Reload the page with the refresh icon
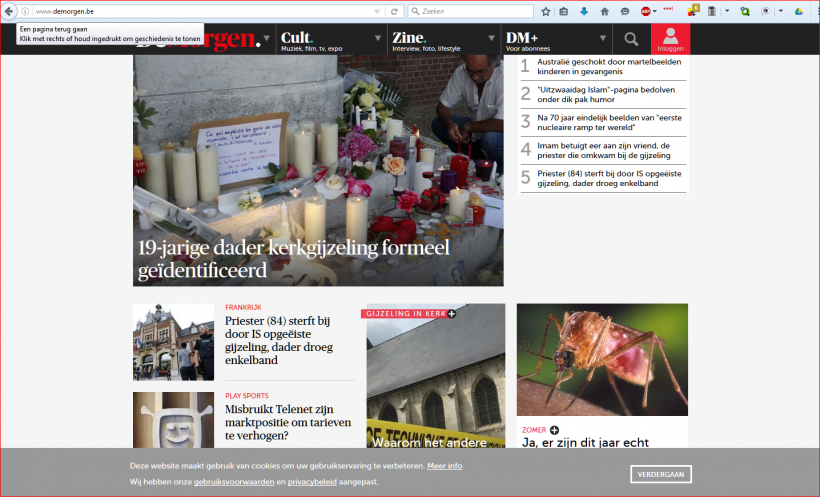The image size is (820, 497). click(395, 11)
